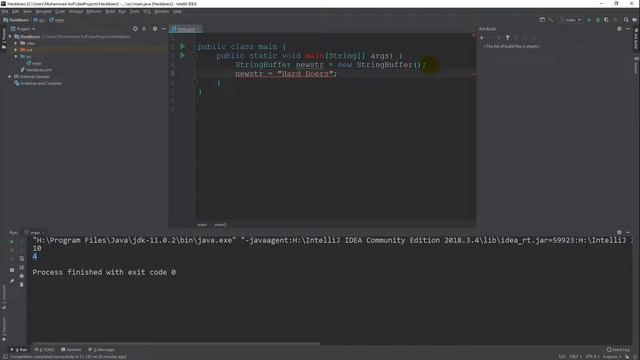Place cursor after "Hard Doern" on line 5

tap(334, 74)
